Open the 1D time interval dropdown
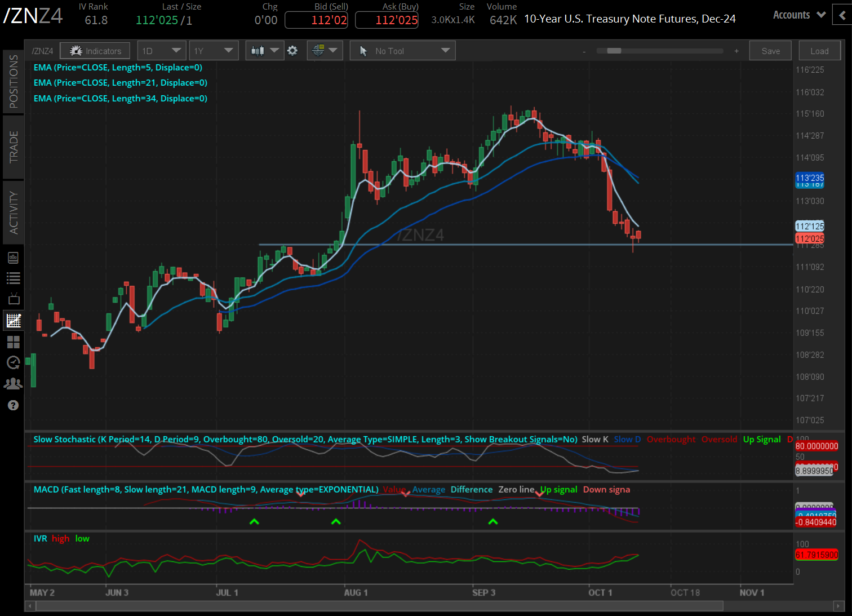852x616 pixels. (162, 50)
